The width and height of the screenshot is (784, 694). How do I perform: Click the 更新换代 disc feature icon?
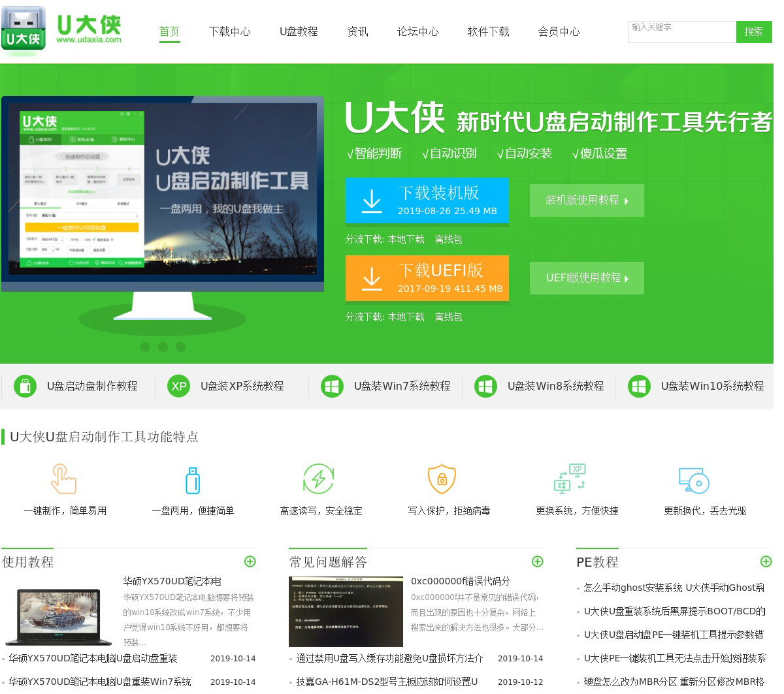pyautogui.click(x=694, y=480)
